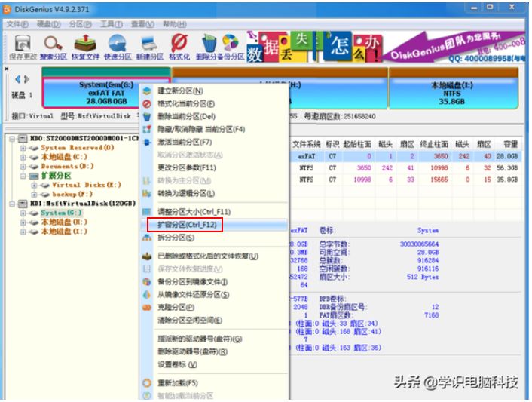Click the 起始柱面 column header
Image resolution: width=532 pixels, height=402 pixels.
(x=357, y=144)
